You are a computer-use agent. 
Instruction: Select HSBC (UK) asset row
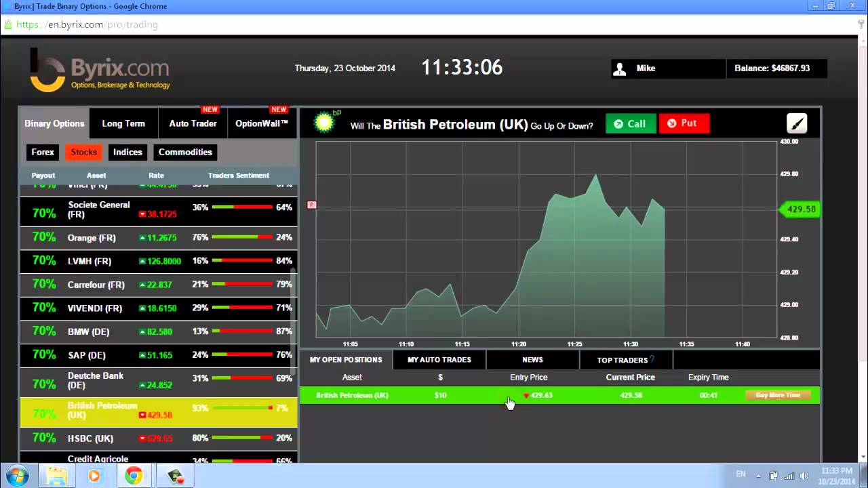pos(159,439)
